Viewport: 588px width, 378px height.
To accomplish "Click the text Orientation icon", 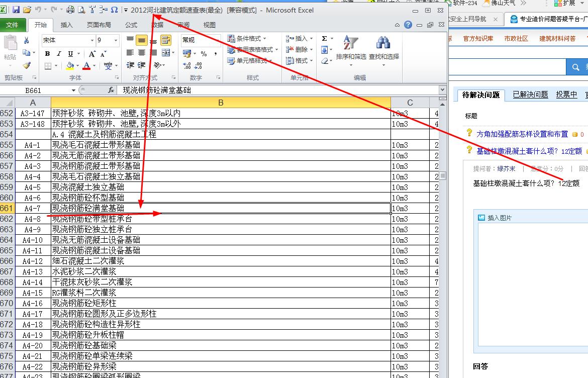I will click(x=157, y=65).
